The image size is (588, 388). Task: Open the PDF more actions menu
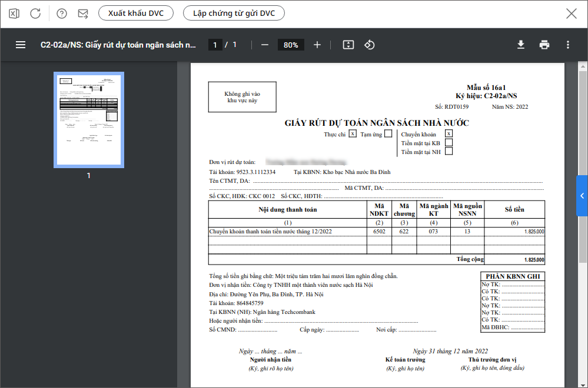tap(567, 45)
